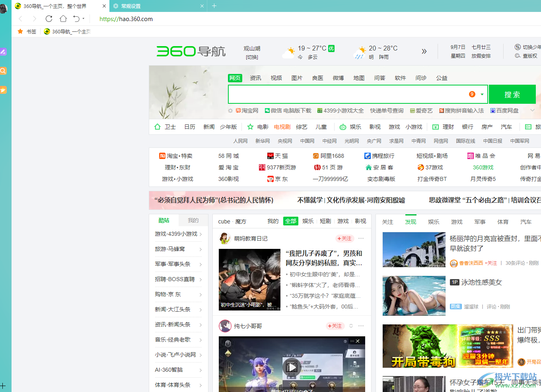Open the purple note icon in sidebar
Image resolution: width=541 pixels, height=392 pixels.
pyautogui.click(x=3, y=52)
